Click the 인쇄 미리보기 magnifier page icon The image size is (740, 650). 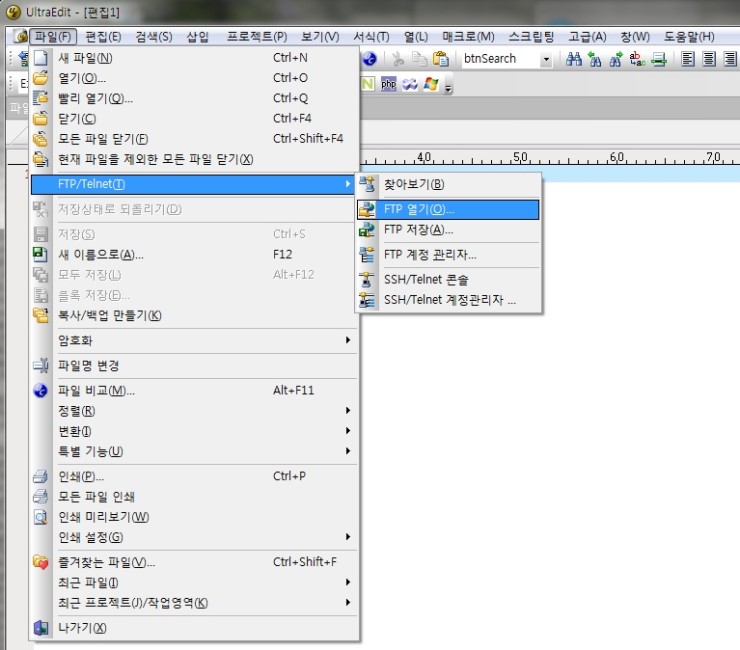(x=41, y=517)
